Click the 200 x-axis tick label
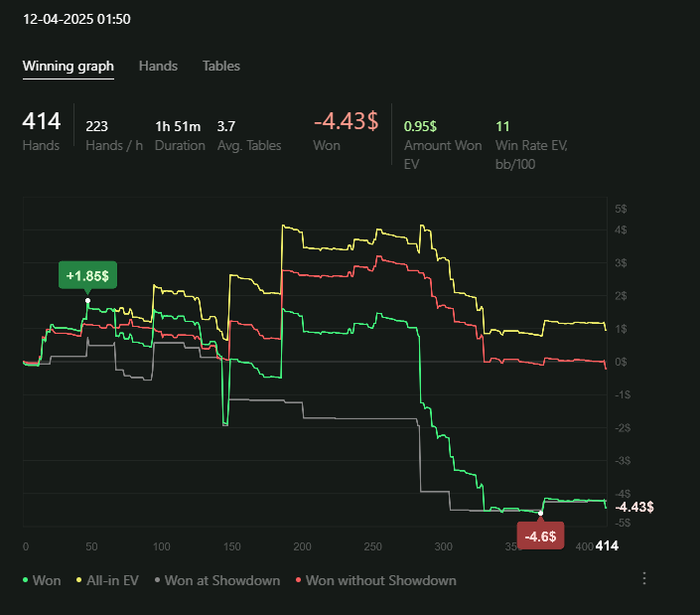 pyautogui.click(x=302, y=546)
